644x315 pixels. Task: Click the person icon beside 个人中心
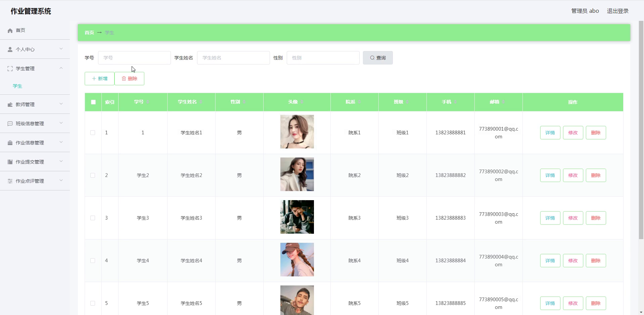coord(10,49)
